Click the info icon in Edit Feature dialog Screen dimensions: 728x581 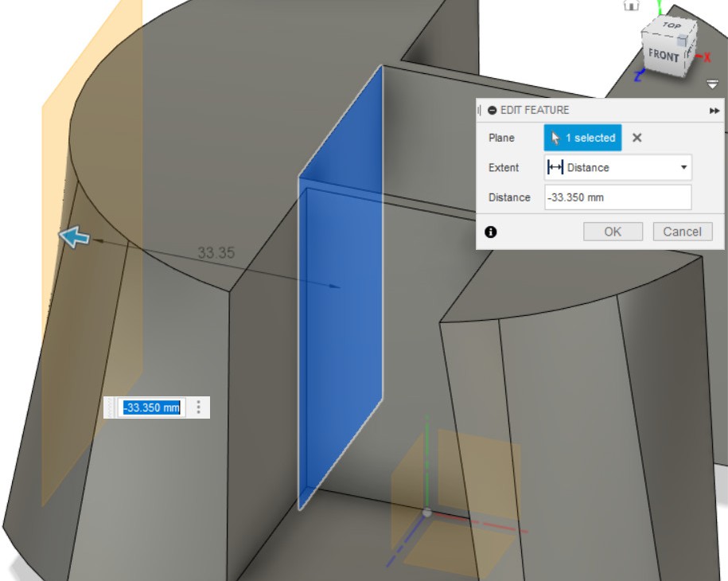click(491, 232)
